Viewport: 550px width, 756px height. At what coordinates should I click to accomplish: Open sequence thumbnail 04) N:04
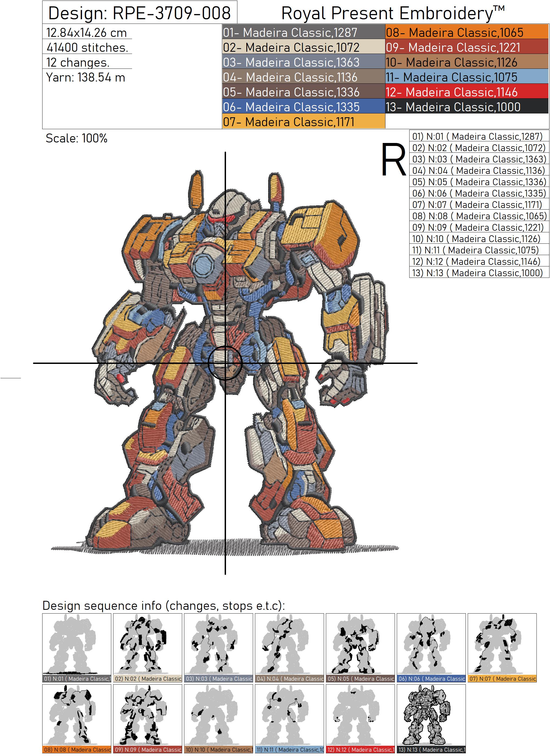coord(290,648)
